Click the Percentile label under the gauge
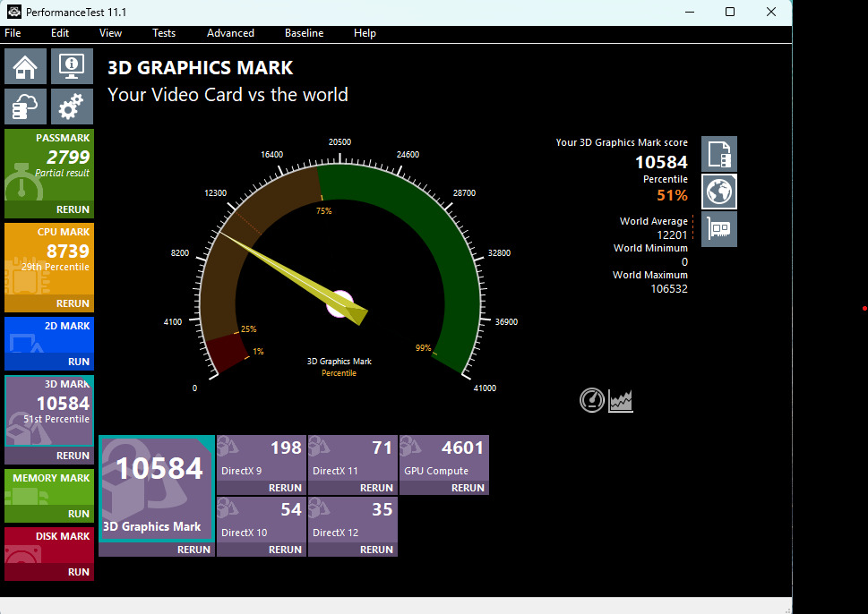 click(339, 373)
